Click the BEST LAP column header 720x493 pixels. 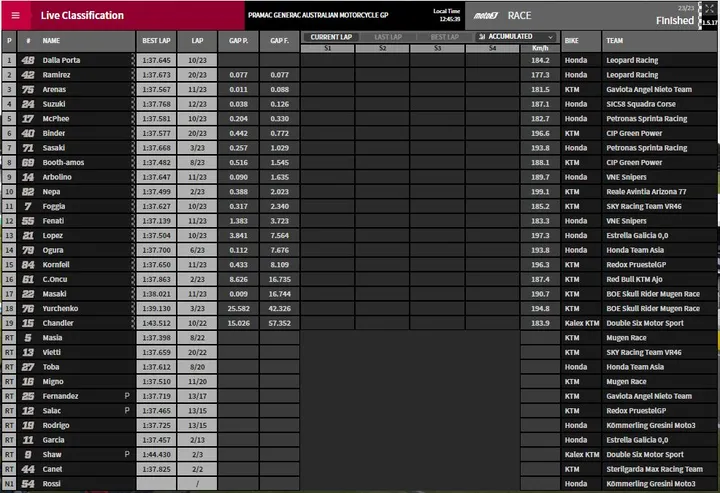point(156,41)
